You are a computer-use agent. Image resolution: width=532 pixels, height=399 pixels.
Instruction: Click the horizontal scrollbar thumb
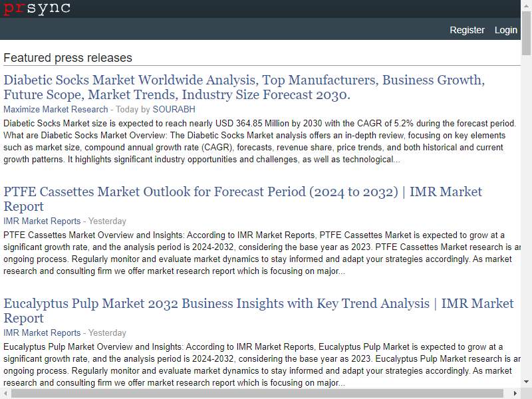(257, 394)
